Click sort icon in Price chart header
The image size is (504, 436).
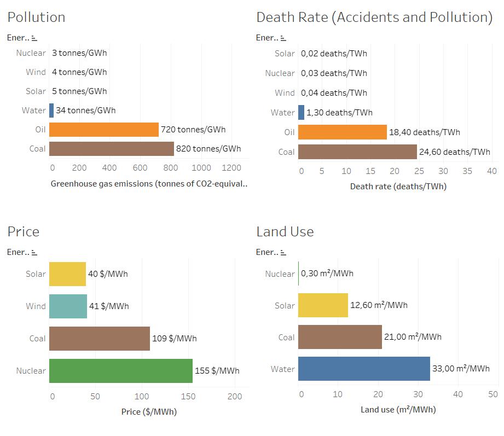click(34, 253)
